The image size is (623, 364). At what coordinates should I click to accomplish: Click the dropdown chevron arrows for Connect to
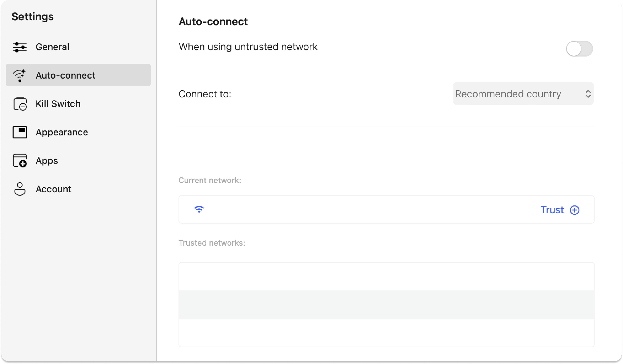pyautogui.click(x=588, y=94)
